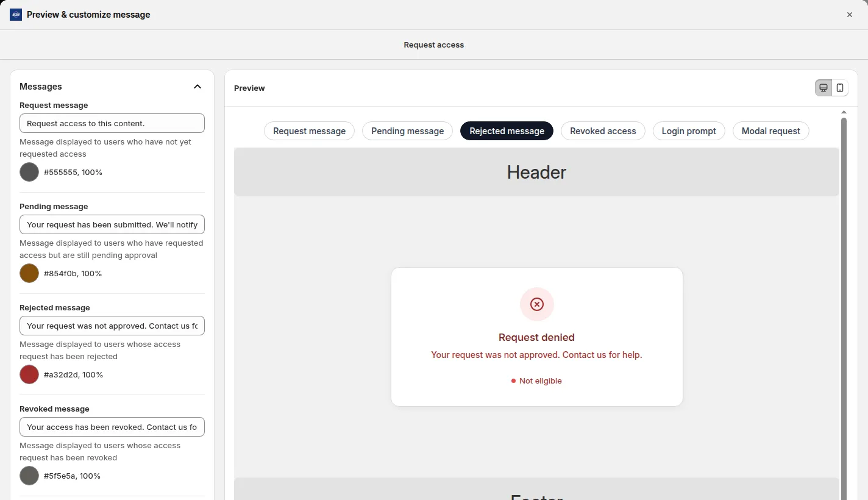Screen dimensions: 868x500
Task: Click the Rejected message text field
Action: pos(112,326)
